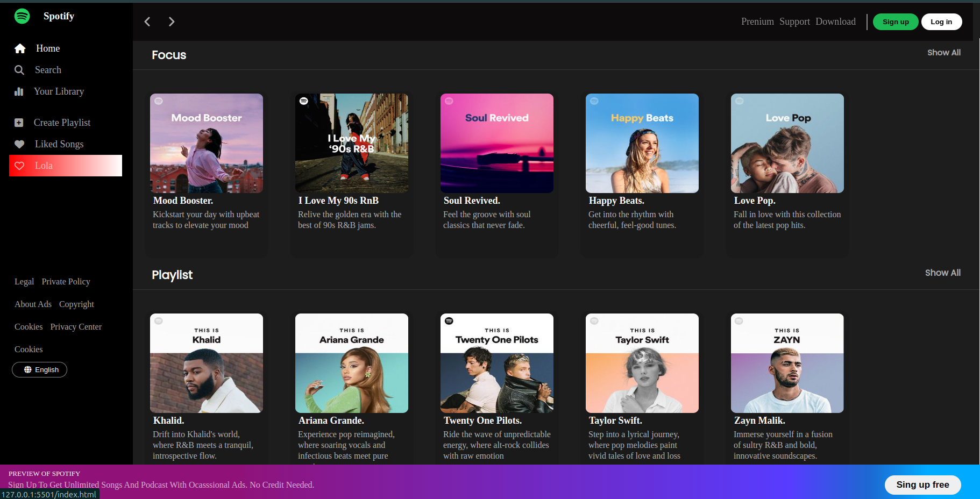Go forward with the right arrow

tap(172, 22)
